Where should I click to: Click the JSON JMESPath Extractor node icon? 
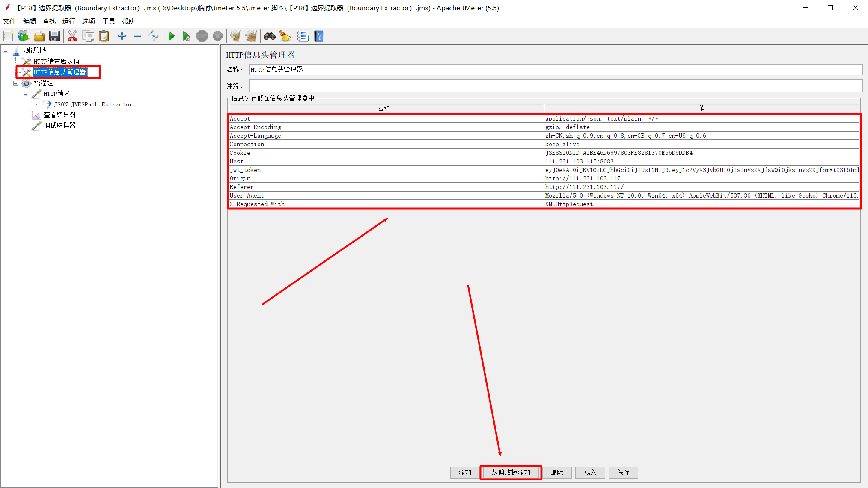point(48,104)
